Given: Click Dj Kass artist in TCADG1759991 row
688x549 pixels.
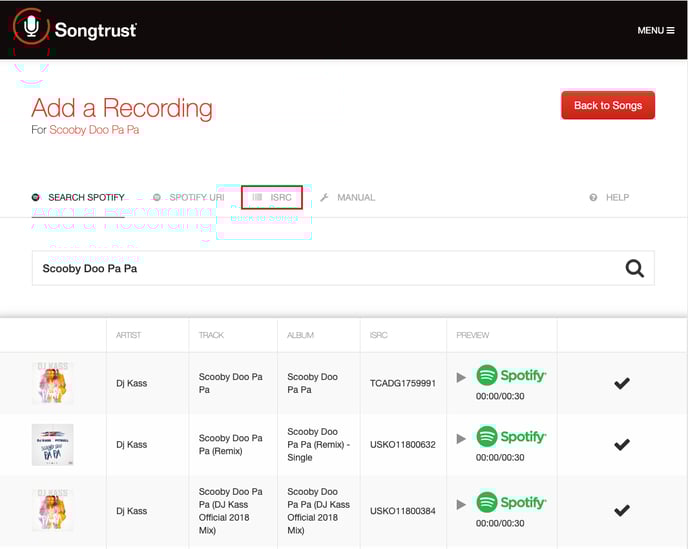Looking at the screenshot, I should 132,383.
